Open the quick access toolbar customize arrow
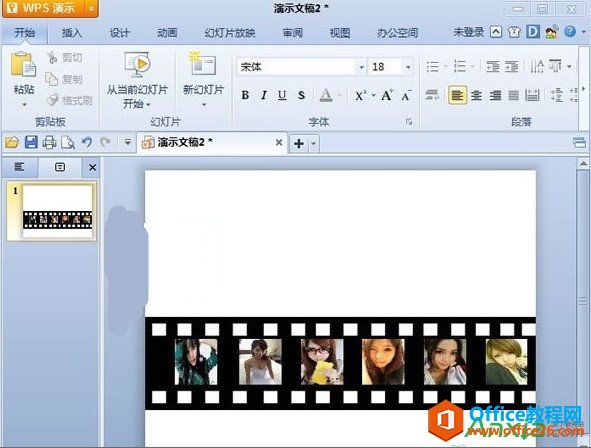The width and height of the screenshot is (591, 448). [128, 142]
